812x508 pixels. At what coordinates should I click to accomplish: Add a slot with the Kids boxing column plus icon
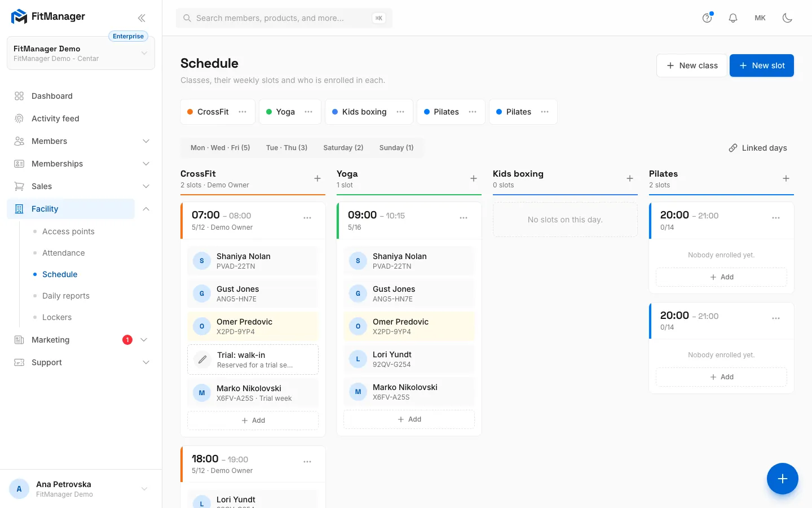click(630, 178)
